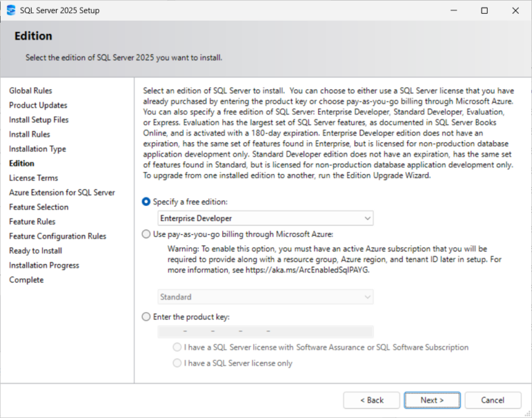532x418 pixels.
Task: Close the SQL Server 2025 Setup window
Action: point(515,10)
